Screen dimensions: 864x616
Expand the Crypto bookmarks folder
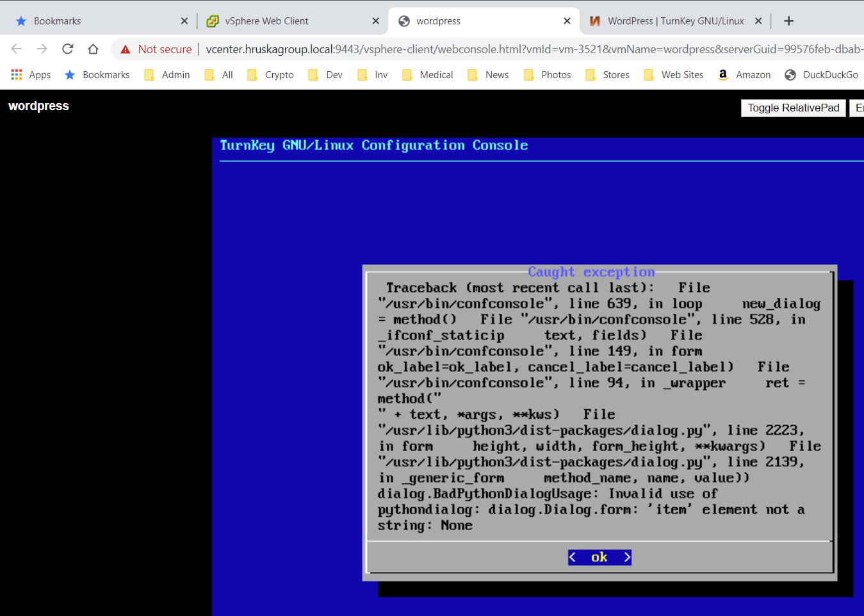pos(270,75)
